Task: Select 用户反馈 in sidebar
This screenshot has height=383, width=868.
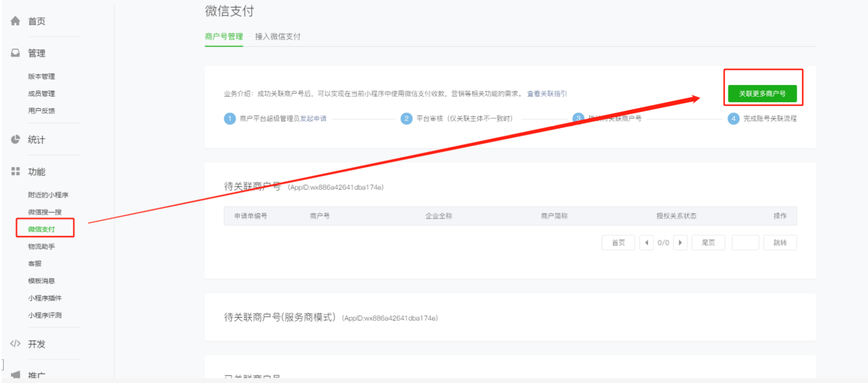Action: [x=41, y=110]
